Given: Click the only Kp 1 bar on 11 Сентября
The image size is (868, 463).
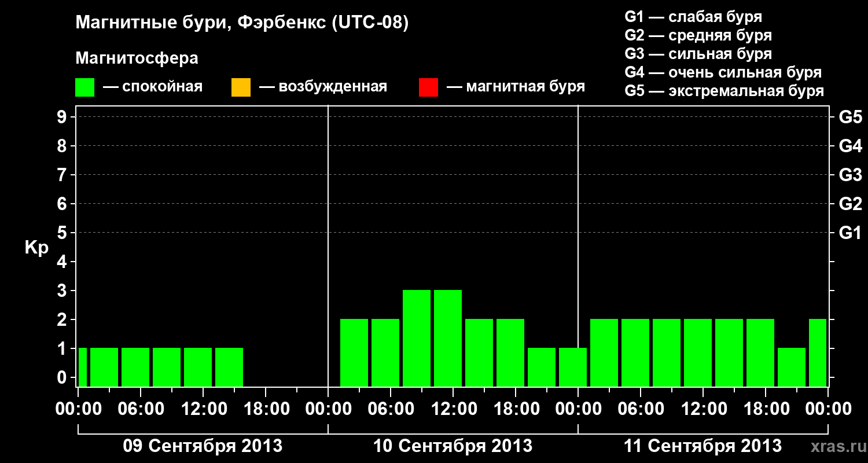Looking at the screenshot, I should tap(792, 367).
